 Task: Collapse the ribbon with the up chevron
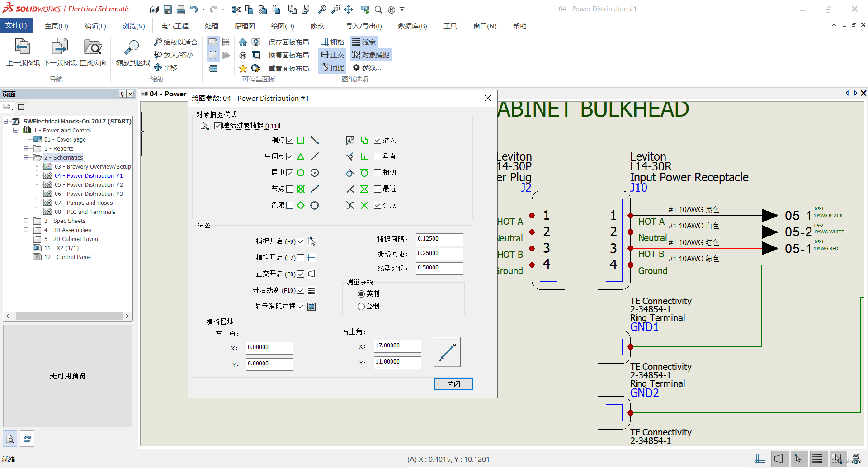(834, 25)
